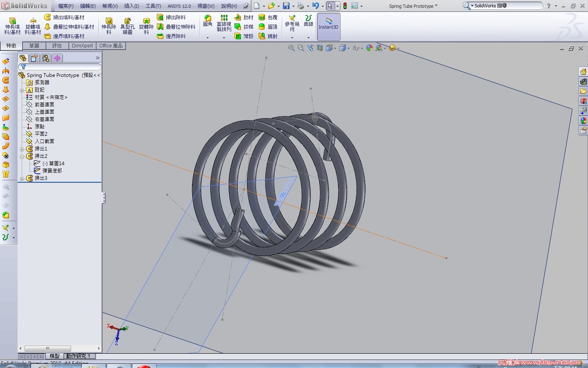This screenshot has height=368, width=588.
Task: Select the 彈簧底部 sketch in tree
Action: [52, 171]
